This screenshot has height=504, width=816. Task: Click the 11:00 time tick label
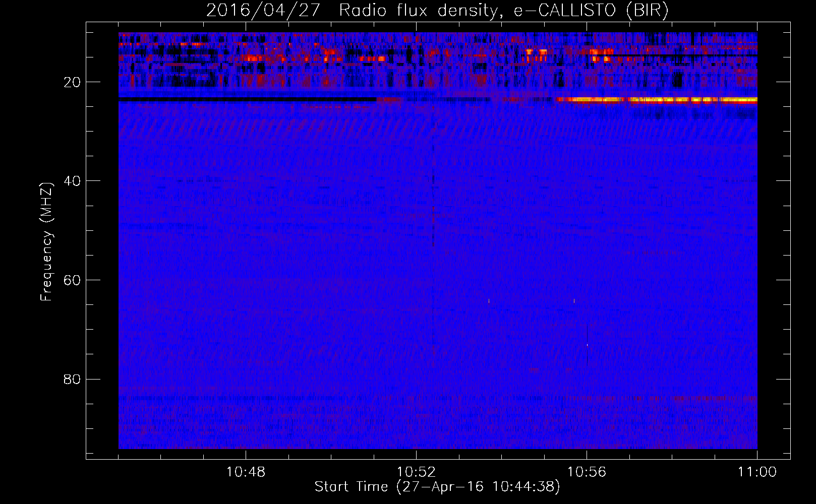[757, 472]
